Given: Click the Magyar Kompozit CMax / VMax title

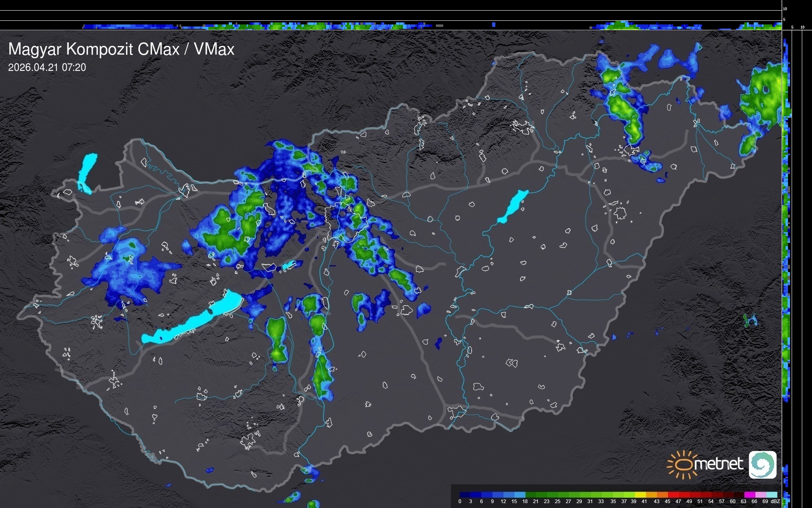Looking at the screenshot, I should click(121, 49).
